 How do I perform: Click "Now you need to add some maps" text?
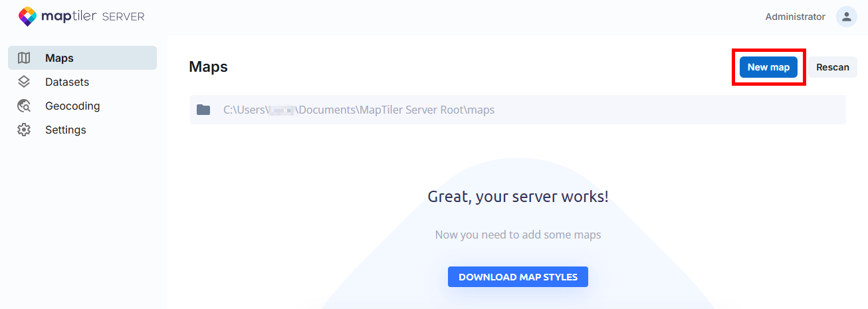518,235
